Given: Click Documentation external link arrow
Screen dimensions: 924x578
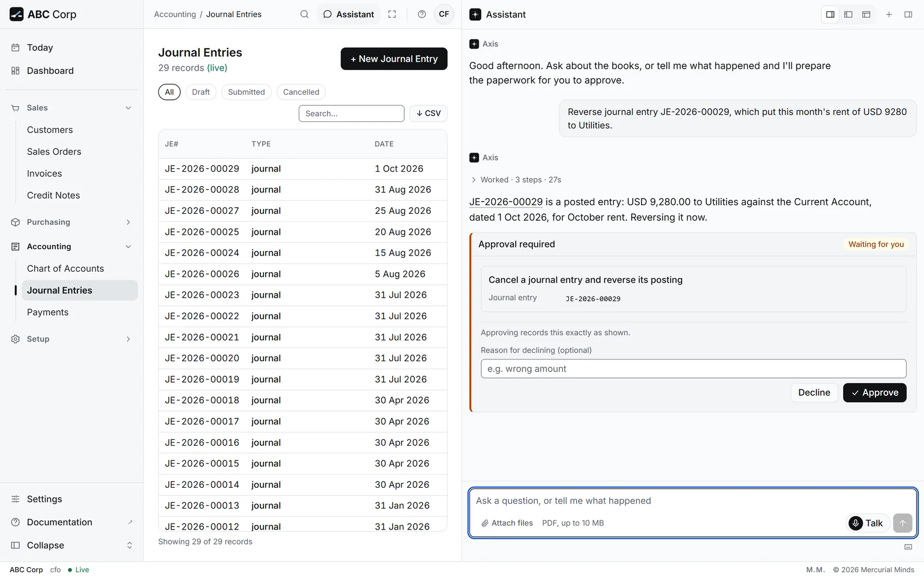Looking at the screenshot, I should [x=131, y=522].
